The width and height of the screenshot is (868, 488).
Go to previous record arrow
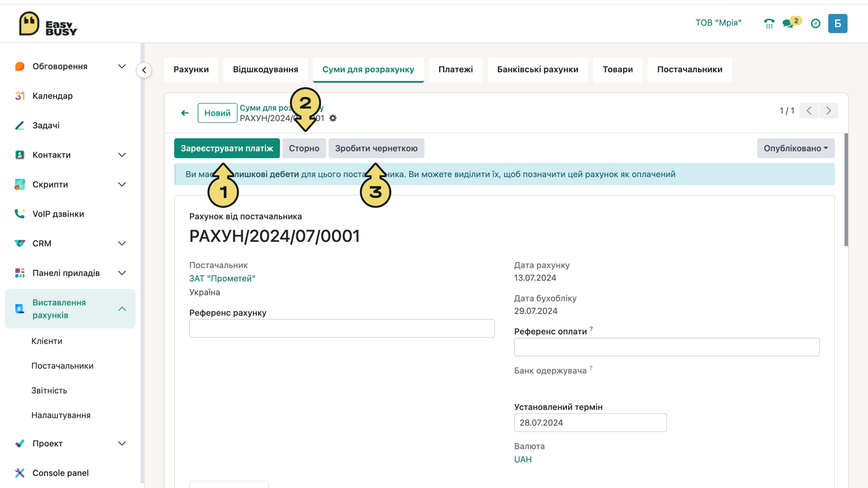tap(809, 111)
